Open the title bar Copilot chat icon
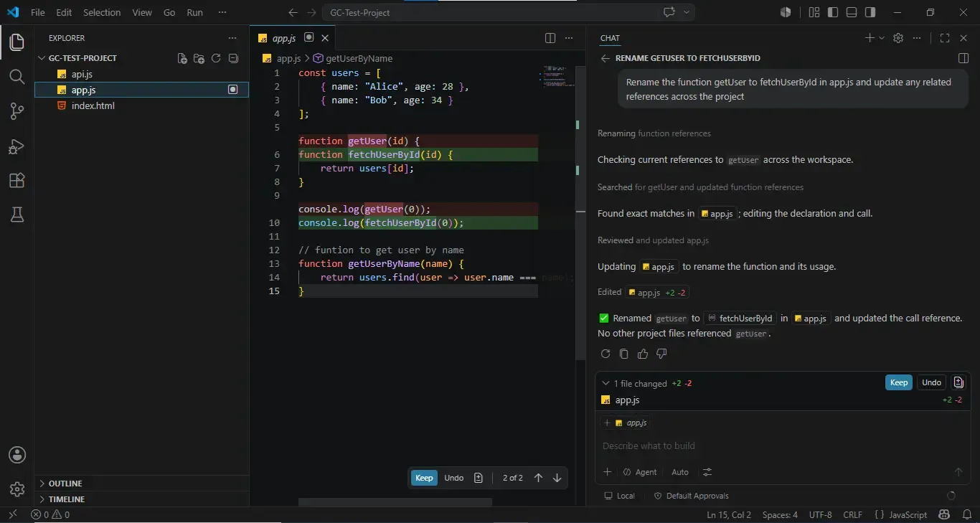 coord(669,12)
